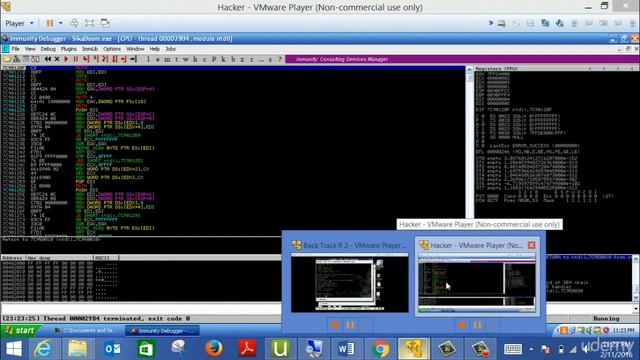Screen dimensions: 640x360
Task: Click the XP start button inside the VM
Action: (20, 330)
